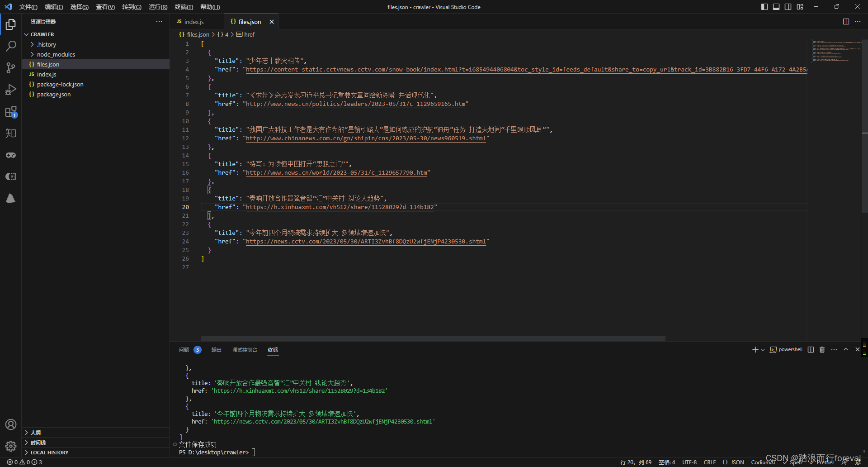The height and width of the screenshot is (467, 868).
Task: Select files.json in the explorer tree
Action: (x=95, y=64)
